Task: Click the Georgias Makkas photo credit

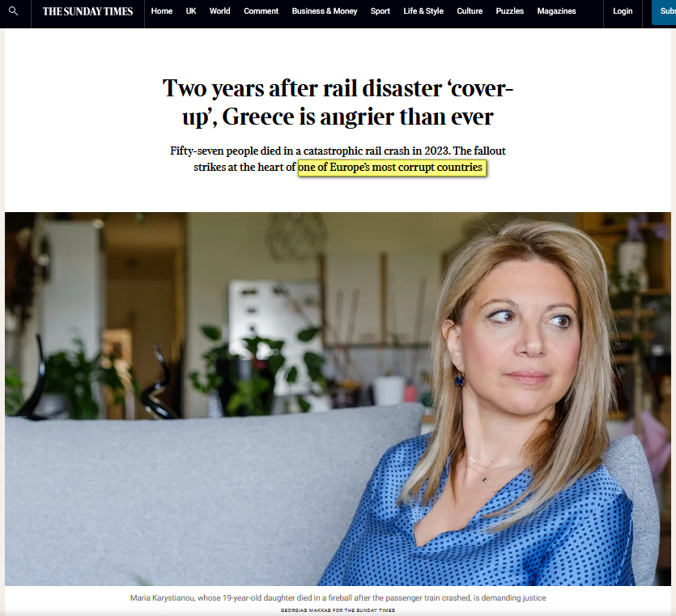Action: 338,610
